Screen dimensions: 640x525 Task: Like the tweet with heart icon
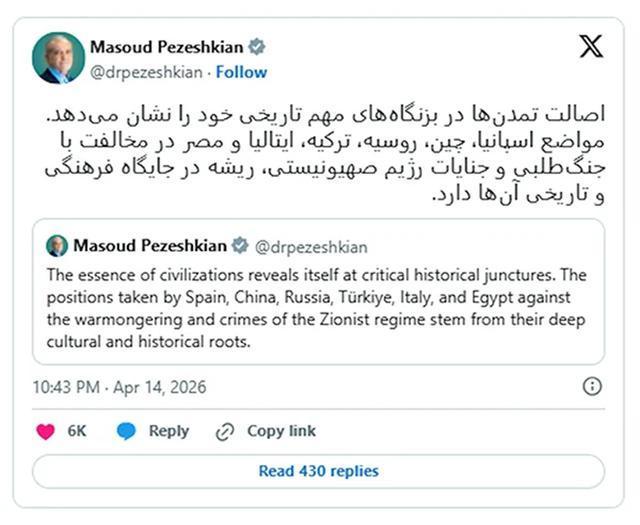click(46, 432)
